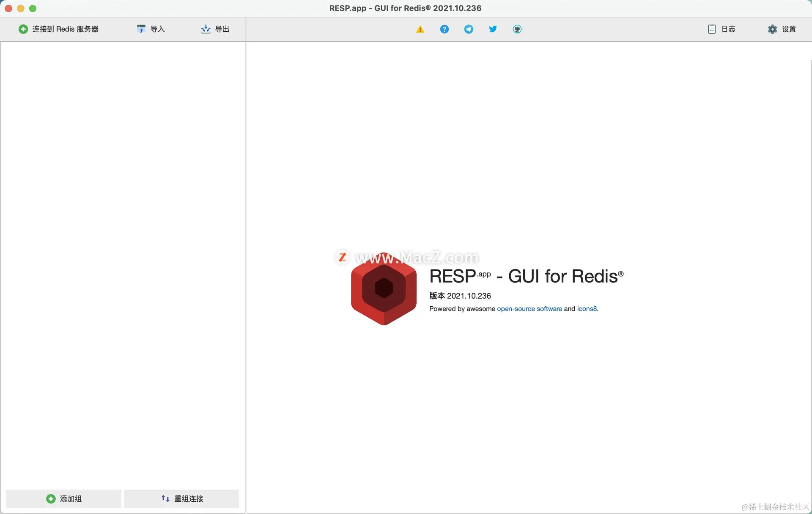Click the green macOS fullscreen window button

33,8
